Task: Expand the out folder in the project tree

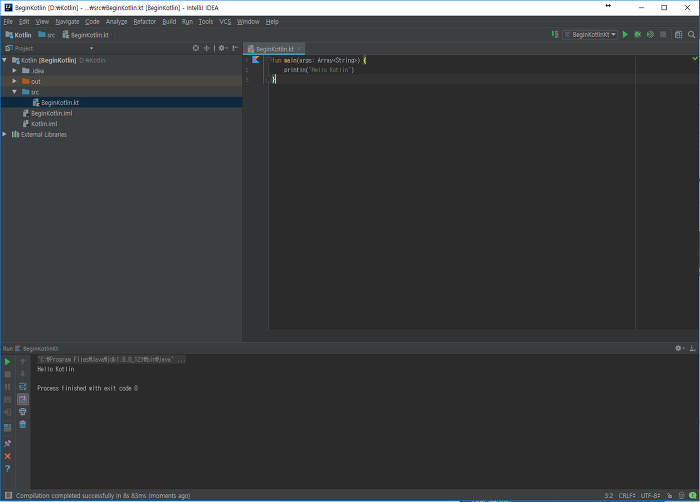Action: click(x=15, y=81)
